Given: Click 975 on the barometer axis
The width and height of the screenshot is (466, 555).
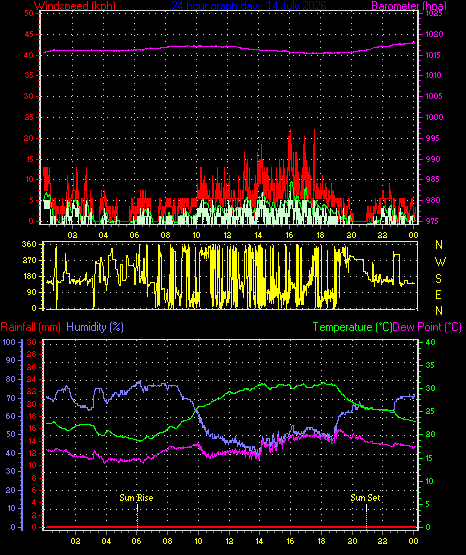Looking at the screenshot, I should (x=433, y=221).
